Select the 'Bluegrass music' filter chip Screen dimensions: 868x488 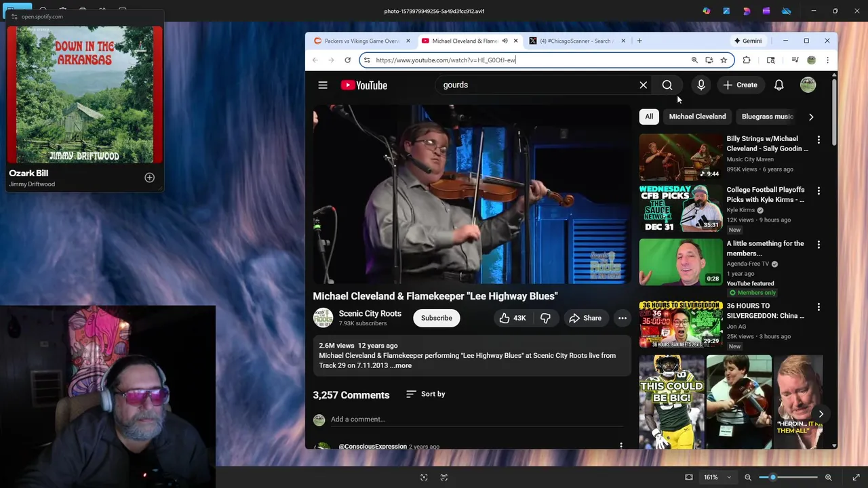767,117
